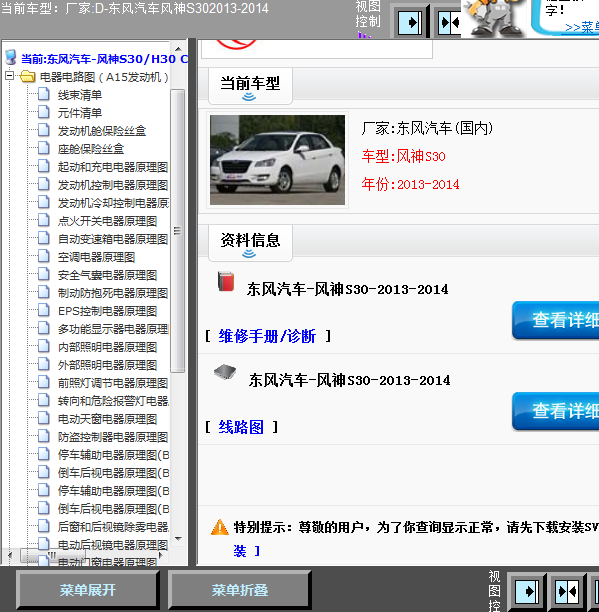Click the 厂家:东风汽车(国内) text
This screenshot has width=599, height=612.
427,128
